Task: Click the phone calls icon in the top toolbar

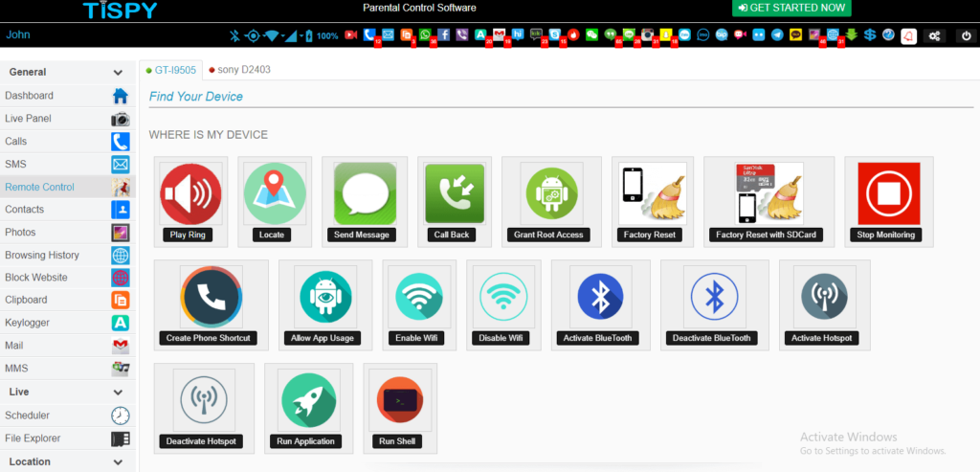Action: pos(369,35)
